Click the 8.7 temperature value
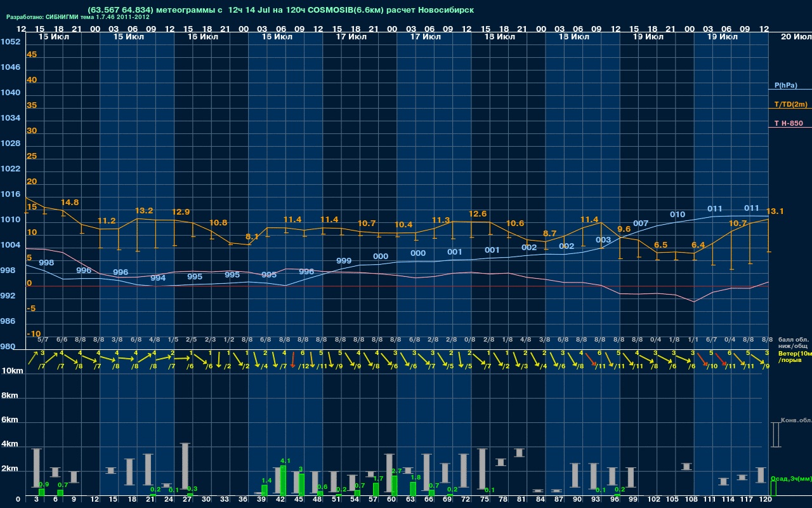The height and width of the screenshot is (508, 812). 550,234
